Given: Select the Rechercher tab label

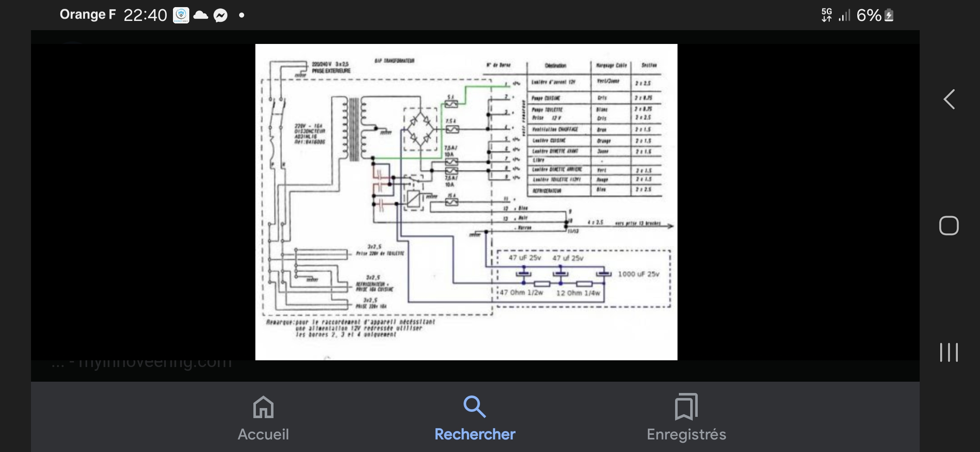Looking at the screenshot, I should pyautogui.click(x=475, y=434).
